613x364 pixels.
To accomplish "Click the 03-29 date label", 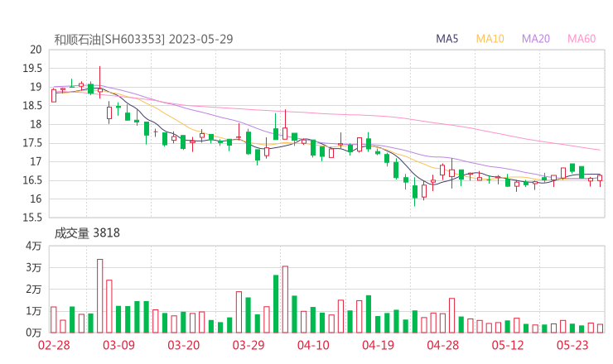I will [x=249, y=345].
